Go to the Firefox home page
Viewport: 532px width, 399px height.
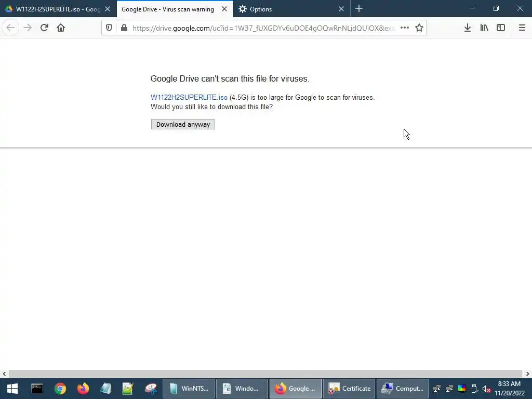point(61,28)
